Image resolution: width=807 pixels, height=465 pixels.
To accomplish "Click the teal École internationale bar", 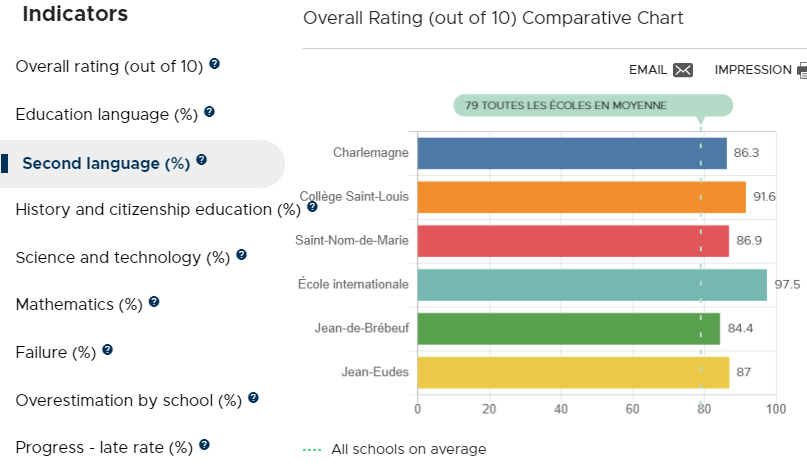I will (x=592, y=285).
